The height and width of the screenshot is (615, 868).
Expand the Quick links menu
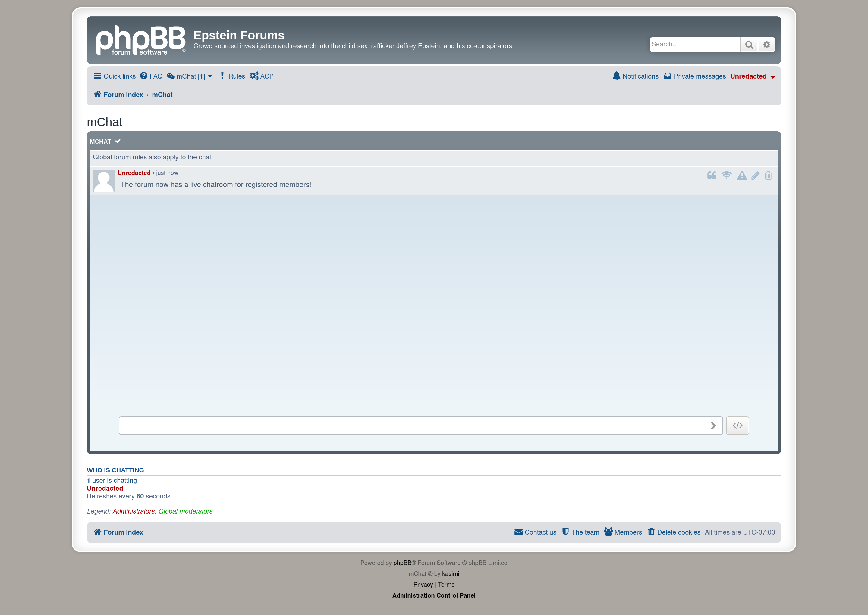(115, 76)
